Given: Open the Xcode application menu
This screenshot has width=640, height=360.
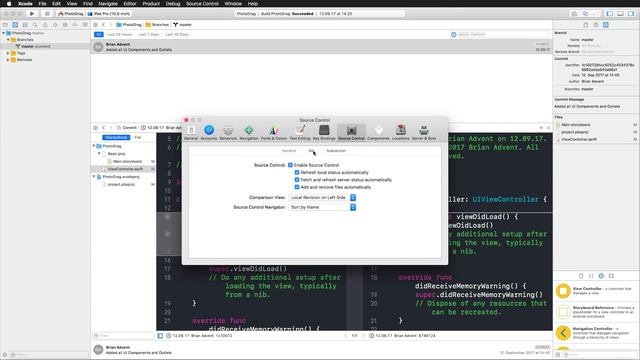Looking at the screenshot, I should pos(25,4).
